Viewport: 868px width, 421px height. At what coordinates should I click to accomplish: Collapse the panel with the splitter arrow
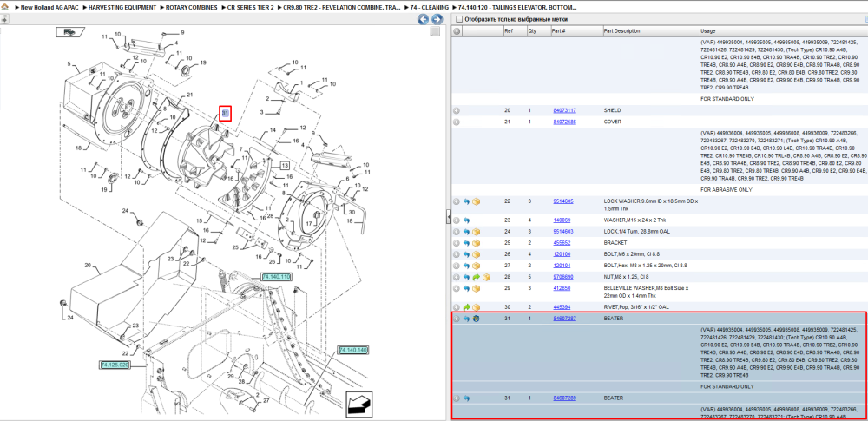[448, 219]
